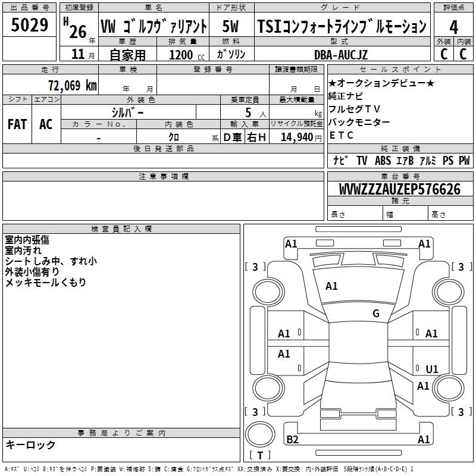Image resolution: width=476 pixels, height=476 pixels.
Task: Click the FAT shift type cell
Action: (x=17, y=124)
